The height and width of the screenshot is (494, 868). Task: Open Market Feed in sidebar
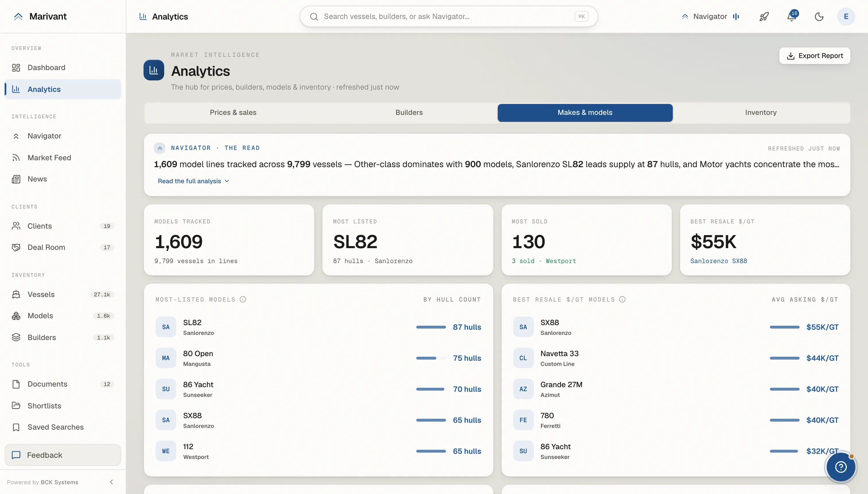63,157
